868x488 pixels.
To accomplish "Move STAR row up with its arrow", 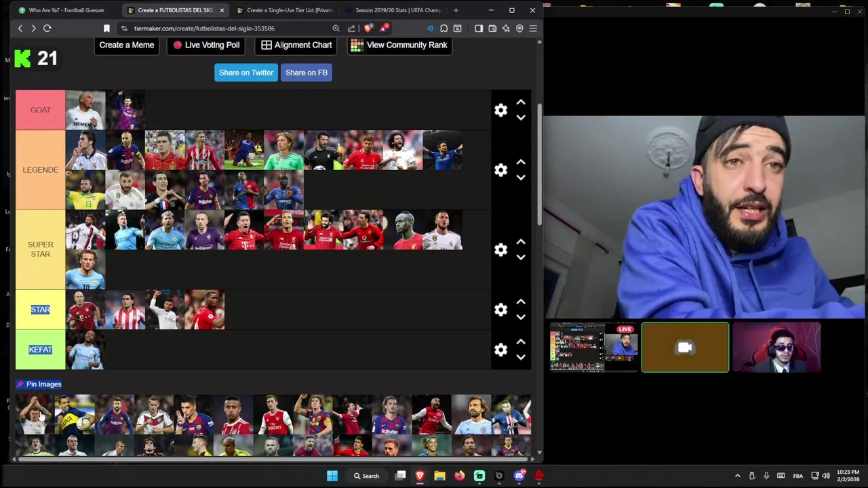I will [521, 302].
